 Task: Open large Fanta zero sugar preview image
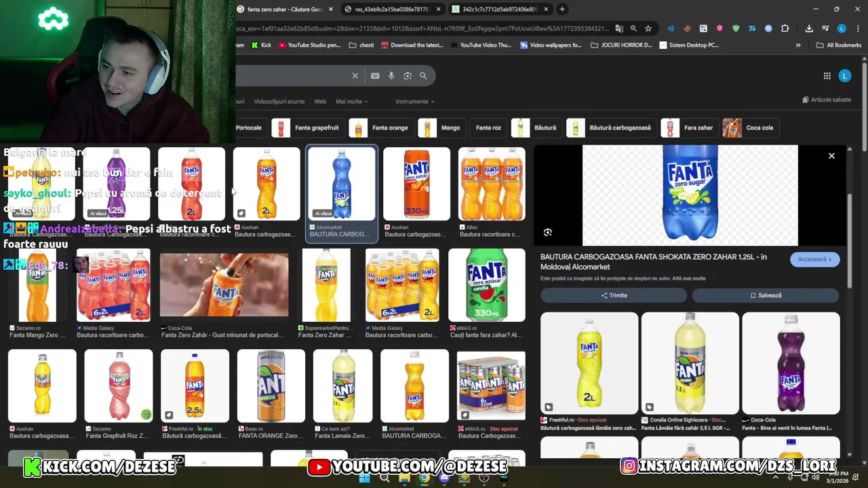point(690,195)
